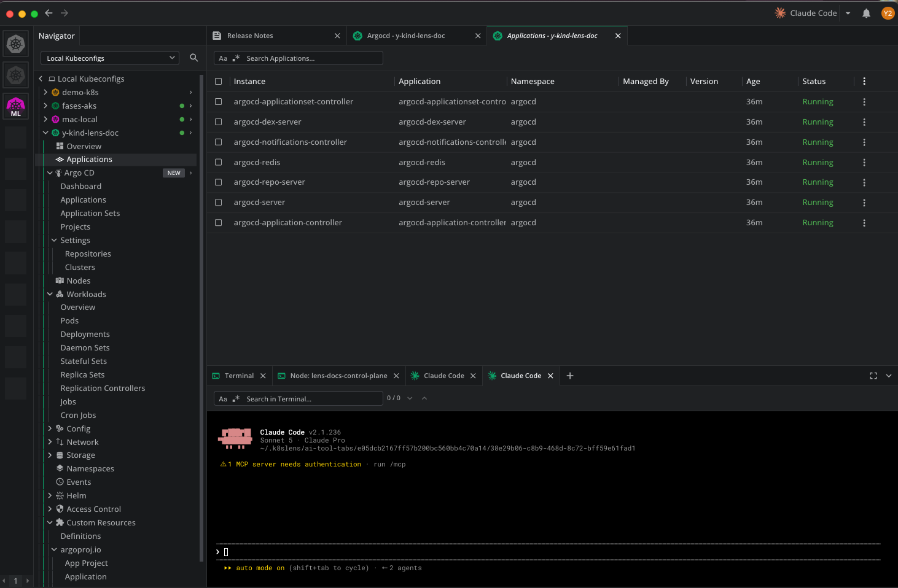Open Repositories under Settings
Viewport: 898px width, 588px height.
pyautogui.click(x=88, y=254)
